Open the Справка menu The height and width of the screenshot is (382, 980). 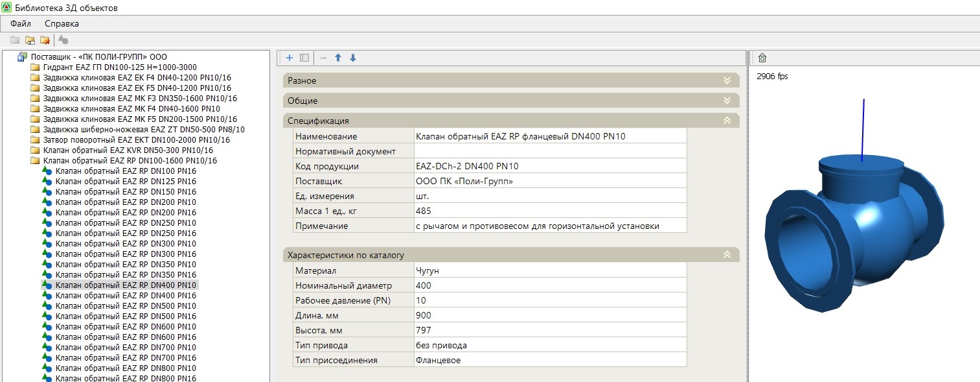tap(62, 23)
